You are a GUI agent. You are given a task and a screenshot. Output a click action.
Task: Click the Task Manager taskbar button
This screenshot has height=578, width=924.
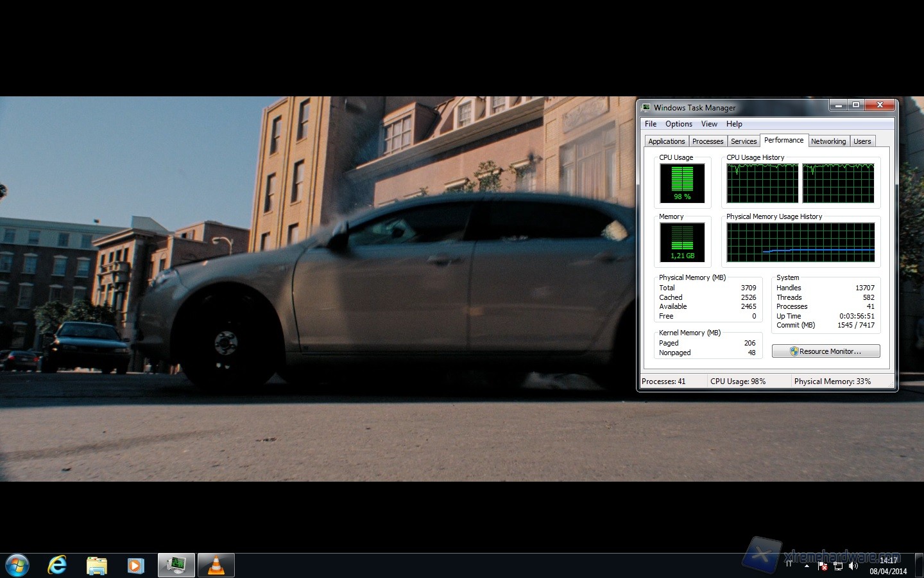[176, 565]
